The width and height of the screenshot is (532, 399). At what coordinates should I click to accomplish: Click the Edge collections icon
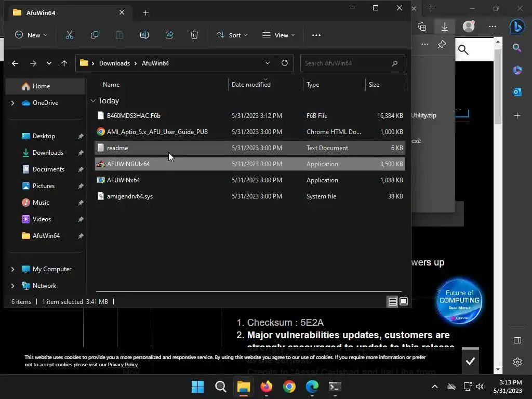tap(422, 26)
